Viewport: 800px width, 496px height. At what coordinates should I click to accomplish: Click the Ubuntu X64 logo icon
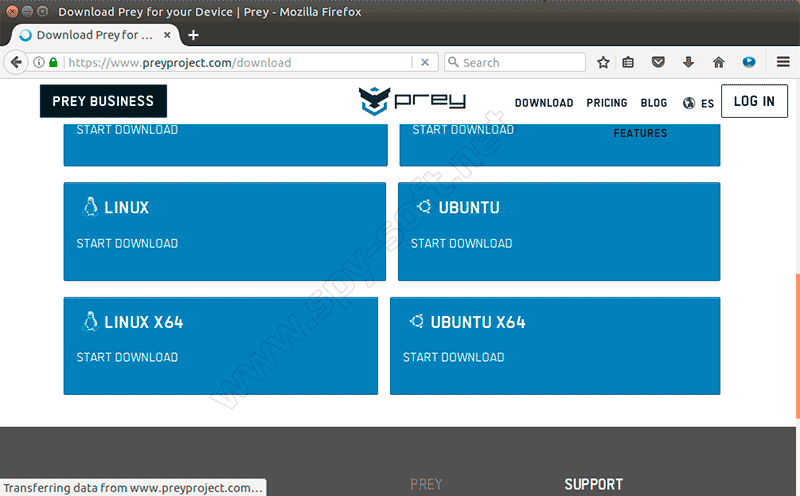pyautogui.click(x=416, y=321)
